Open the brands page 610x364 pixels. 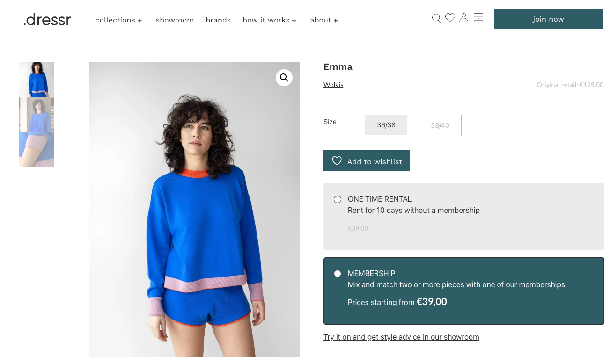click(218, 20)
